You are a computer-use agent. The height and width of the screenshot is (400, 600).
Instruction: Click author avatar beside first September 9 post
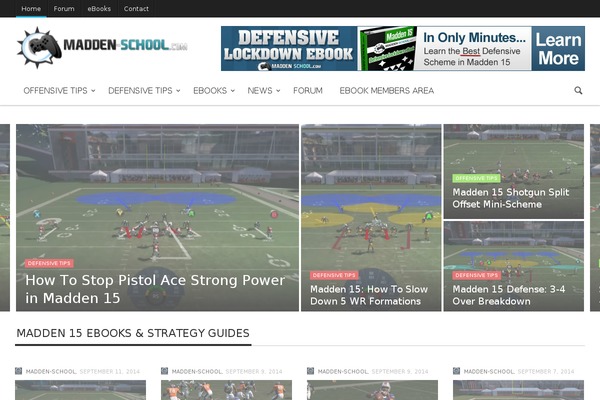point(165,371)
